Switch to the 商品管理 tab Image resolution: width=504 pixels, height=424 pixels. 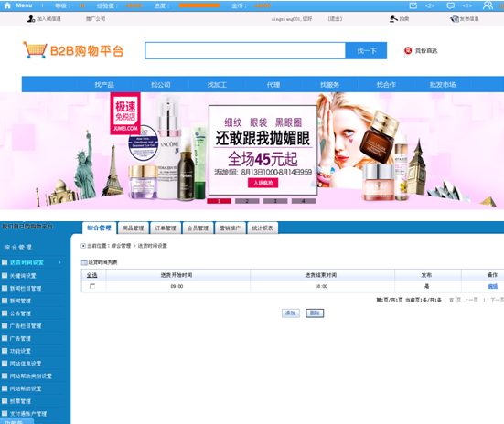coord(133,228)
